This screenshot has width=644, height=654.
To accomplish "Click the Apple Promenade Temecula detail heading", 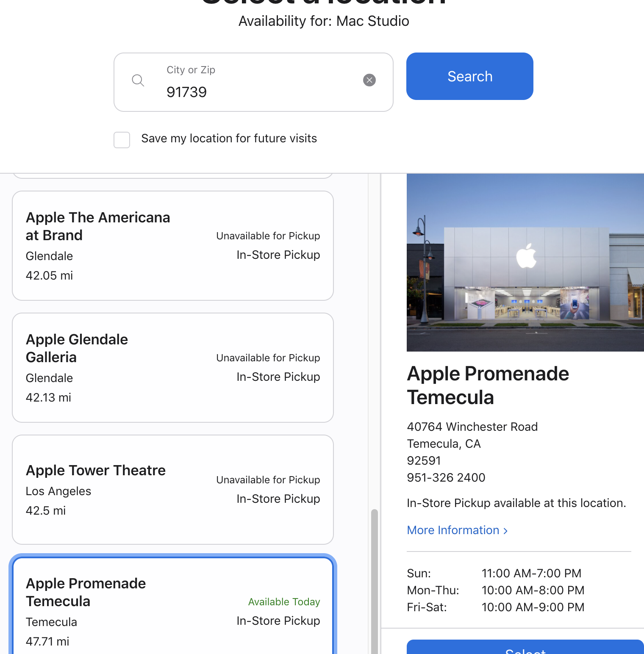I will [x=488, y=385].
